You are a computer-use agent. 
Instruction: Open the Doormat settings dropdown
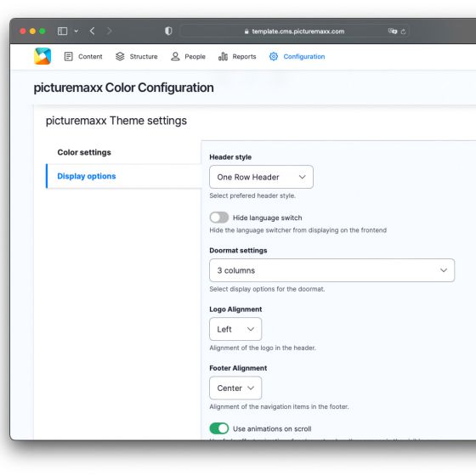click(331, 270)
